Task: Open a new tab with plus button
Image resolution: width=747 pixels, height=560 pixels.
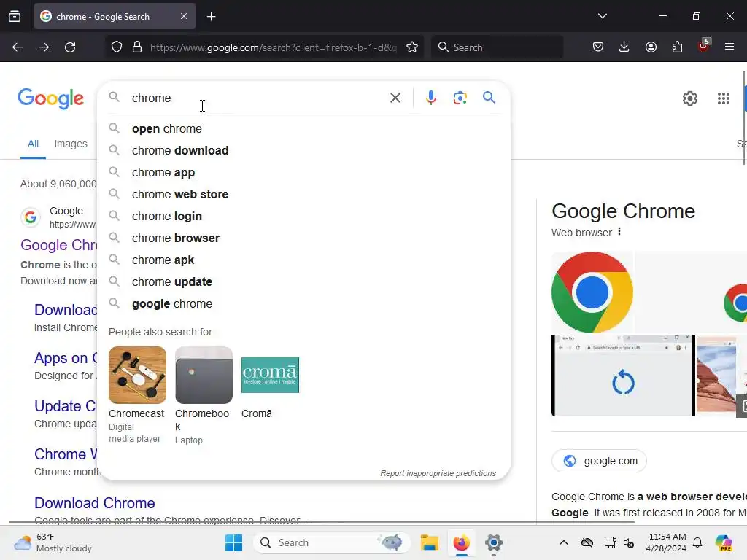Action: pos(211,17)
